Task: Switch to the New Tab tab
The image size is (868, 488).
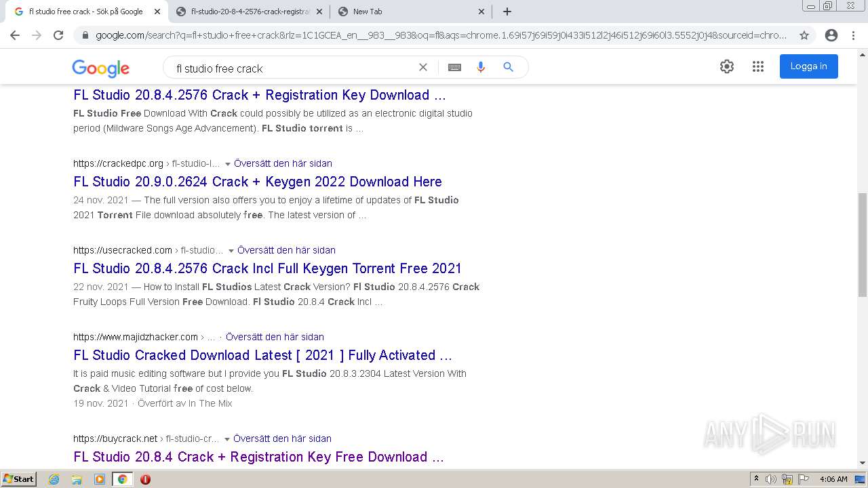Action: 411,12
